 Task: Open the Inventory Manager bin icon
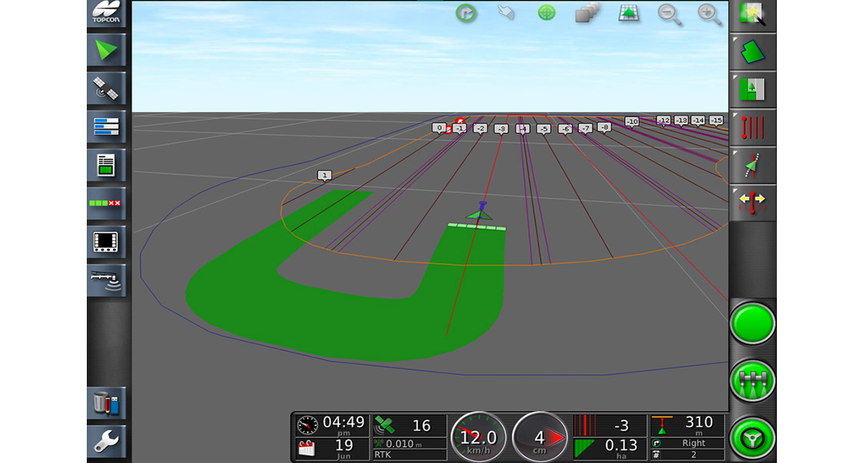(106, 402)
